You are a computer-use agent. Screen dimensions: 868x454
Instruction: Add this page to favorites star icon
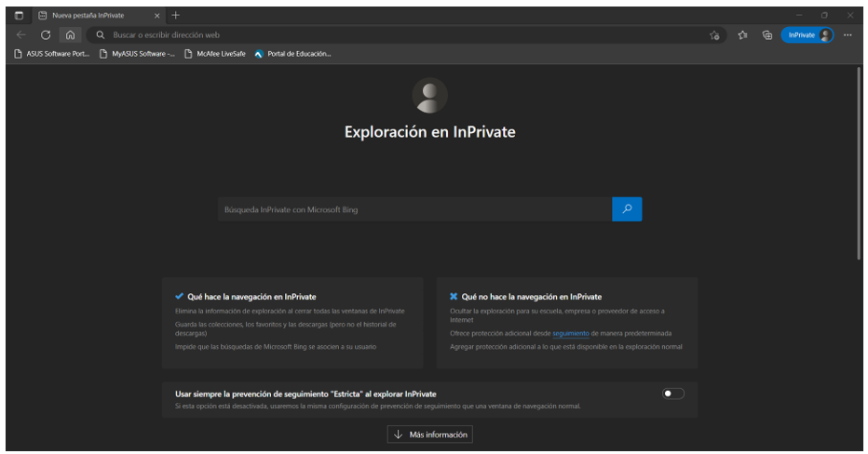pos(714,35)
